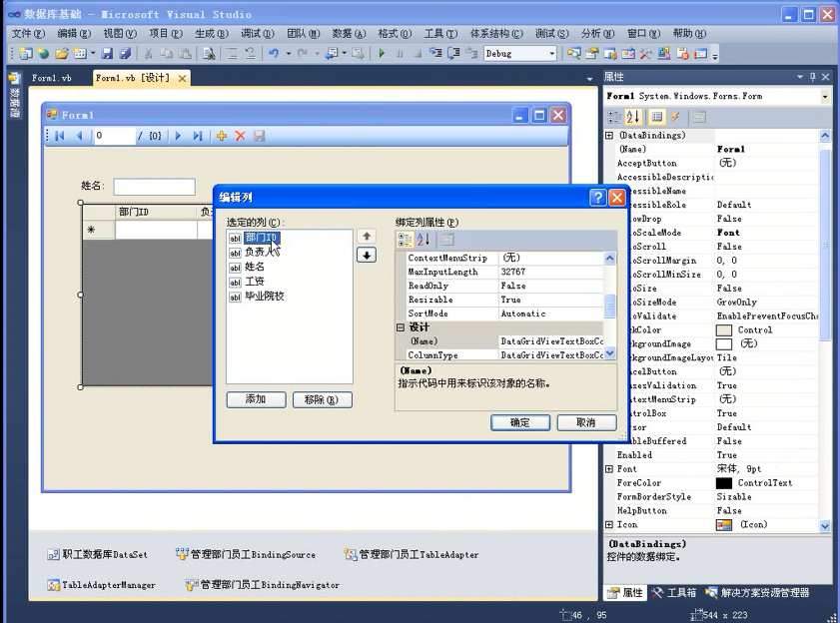Screen dimensions: 840x623
Task: Click the Open File folder icon
Action: pos(62,54)
